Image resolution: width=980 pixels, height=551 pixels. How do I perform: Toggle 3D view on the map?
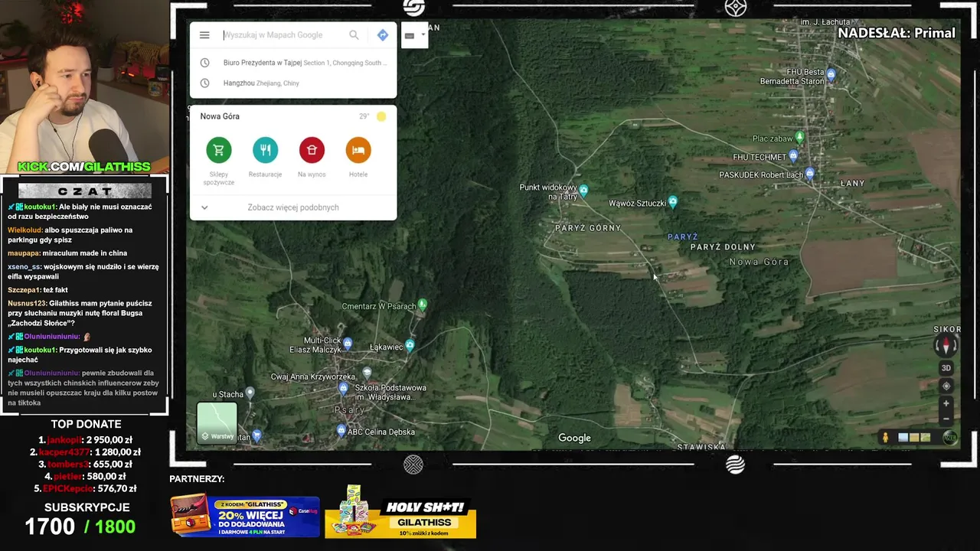(x=946, y=368)
